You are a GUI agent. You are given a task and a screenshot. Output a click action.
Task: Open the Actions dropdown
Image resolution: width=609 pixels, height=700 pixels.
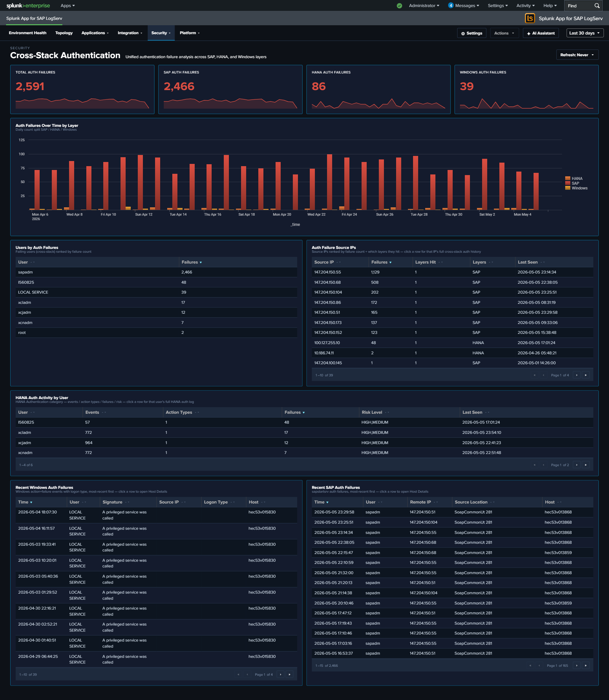pyautogui.click(x=504, y=33)
